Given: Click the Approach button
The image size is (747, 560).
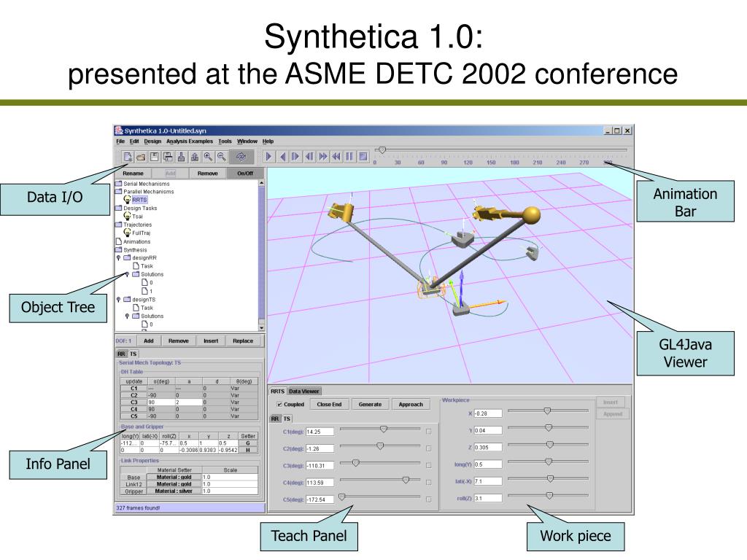Looking at the screenshot, I should pyautogui.click(x=411, y=404).
